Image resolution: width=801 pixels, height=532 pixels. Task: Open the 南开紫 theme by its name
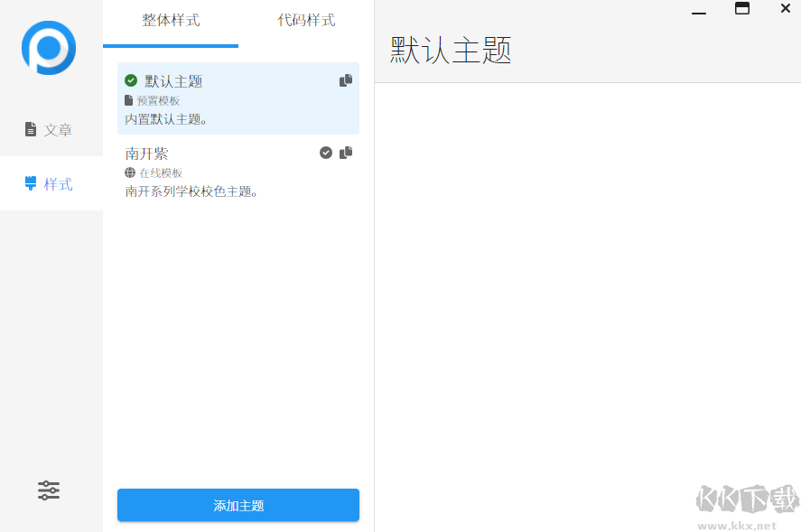pos(147,153)
